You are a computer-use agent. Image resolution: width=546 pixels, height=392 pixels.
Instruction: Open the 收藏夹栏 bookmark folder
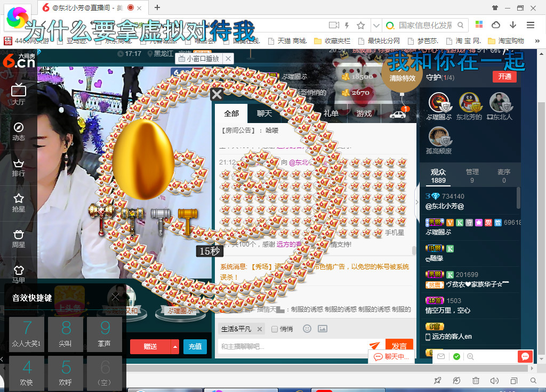pyautogui.click(x=332, y=41)
